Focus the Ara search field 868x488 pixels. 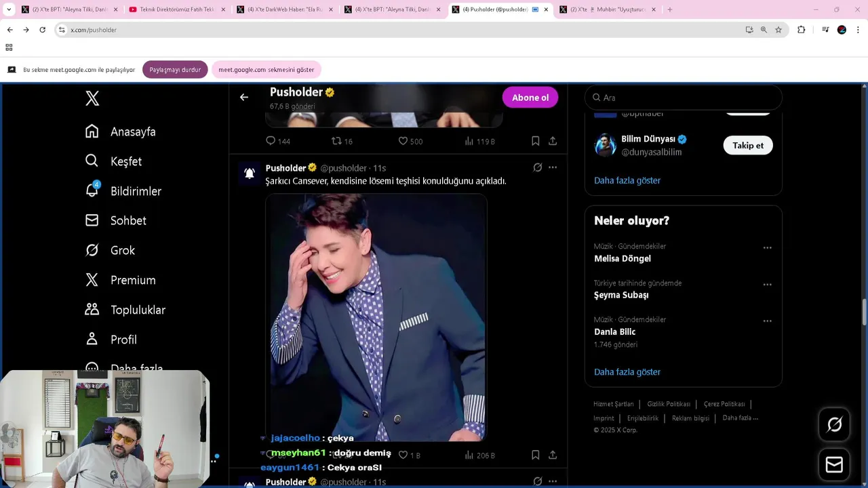point(684,98)
